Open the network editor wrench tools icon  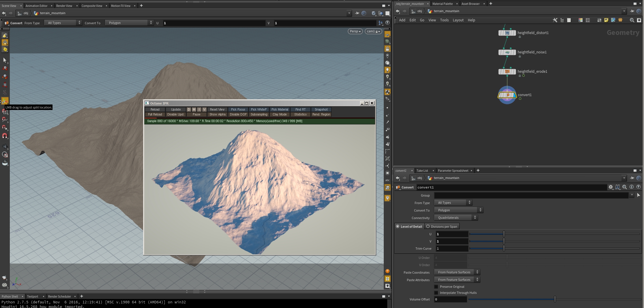click(x=555, y=20)
